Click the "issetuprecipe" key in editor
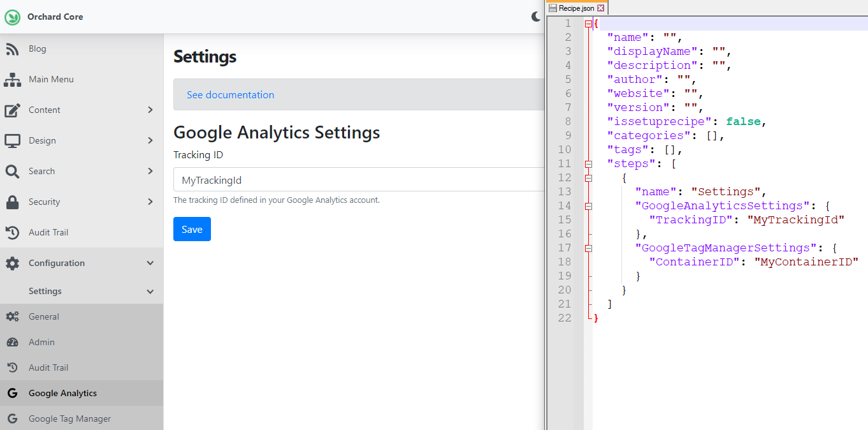Screen dimensions: 868x430 [660, 122]
